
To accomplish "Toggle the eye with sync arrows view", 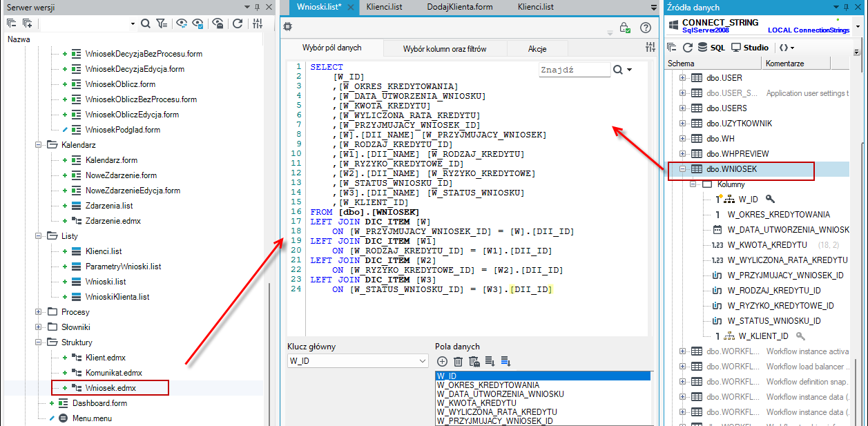I will (182, 23).
